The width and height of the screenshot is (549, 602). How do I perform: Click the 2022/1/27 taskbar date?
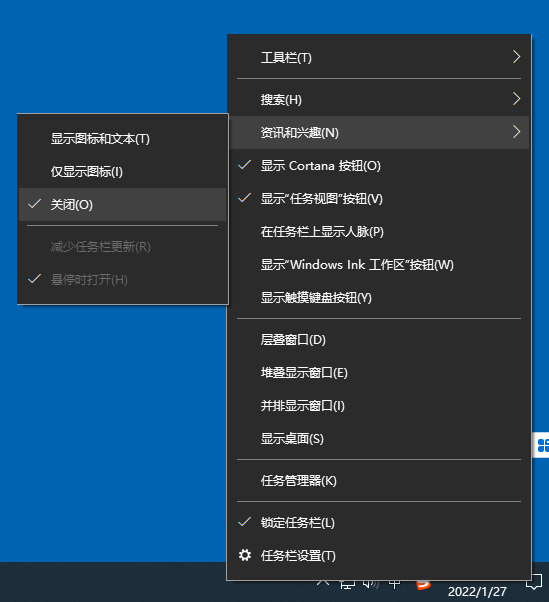point(477,592)
